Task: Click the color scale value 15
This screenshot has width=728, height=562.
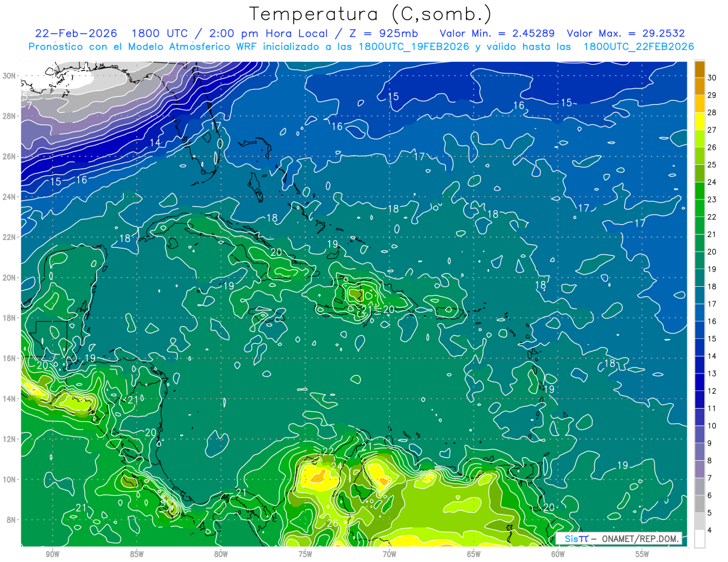Action: [x=712, y=339]
